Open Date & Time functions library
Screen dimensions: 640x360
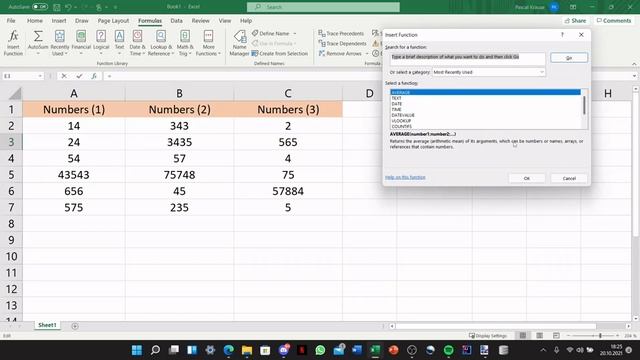coord(137,43)
